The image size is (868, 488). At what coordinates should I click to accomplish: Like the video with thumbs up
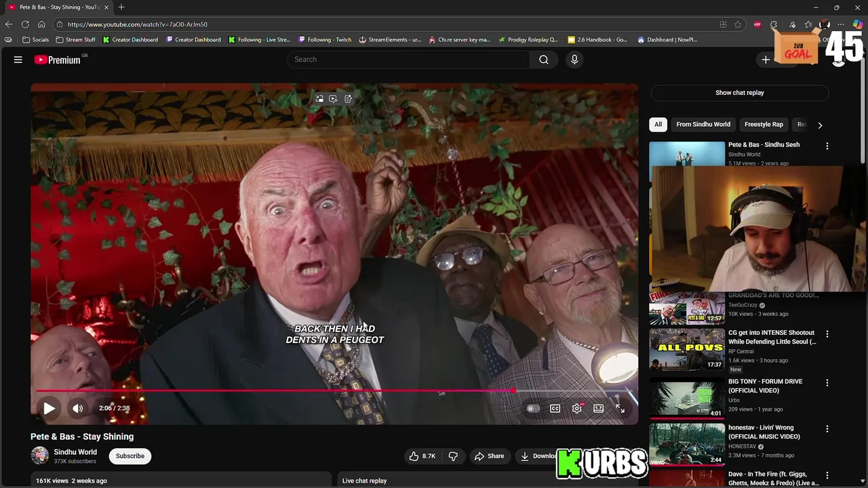422,456
